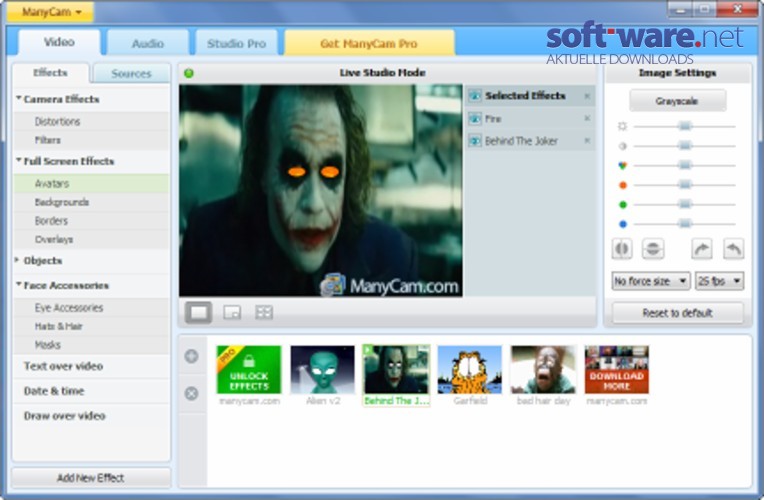Select the bad hair day thumbnail

click(543, 369)
